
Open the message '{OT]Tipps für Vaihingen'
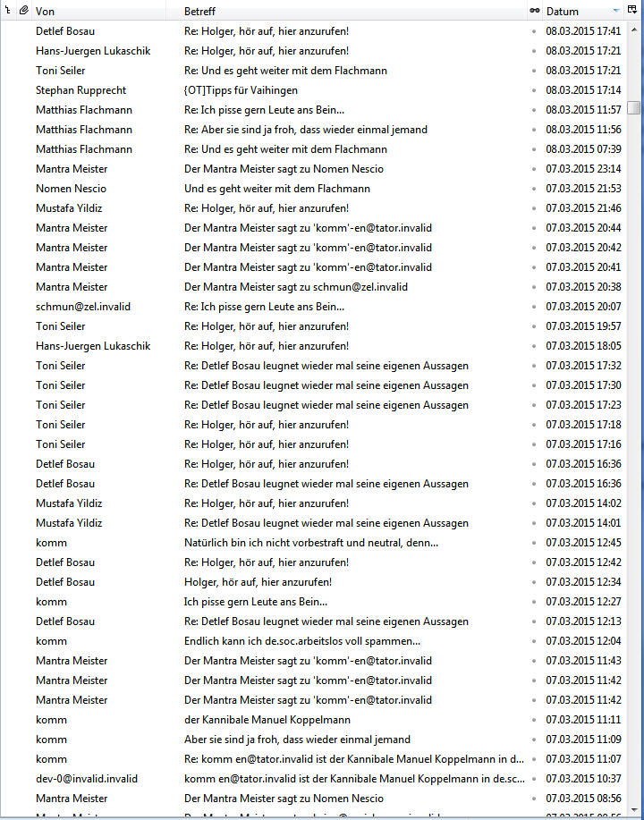coord(241,90)
